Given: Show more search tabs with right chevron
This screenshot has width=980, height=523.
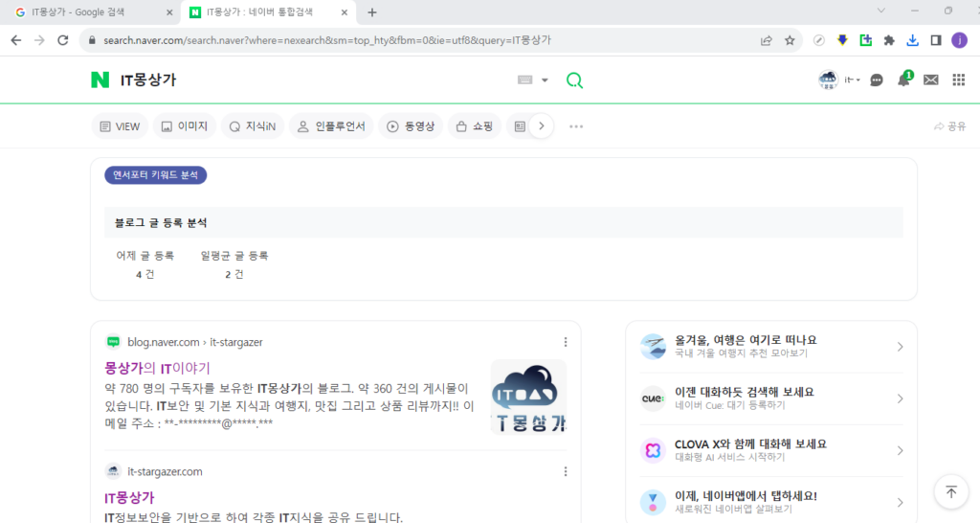Looking at the screenshot, I should click(542, 126).
